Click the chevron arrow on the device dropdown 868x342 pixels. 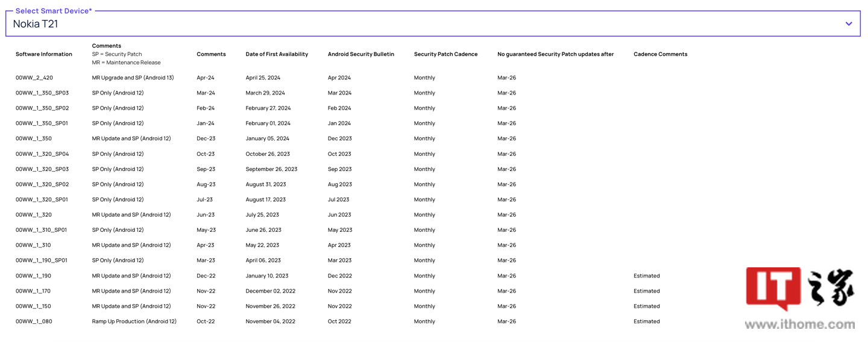pyautogui.click(x=848, y=24)
